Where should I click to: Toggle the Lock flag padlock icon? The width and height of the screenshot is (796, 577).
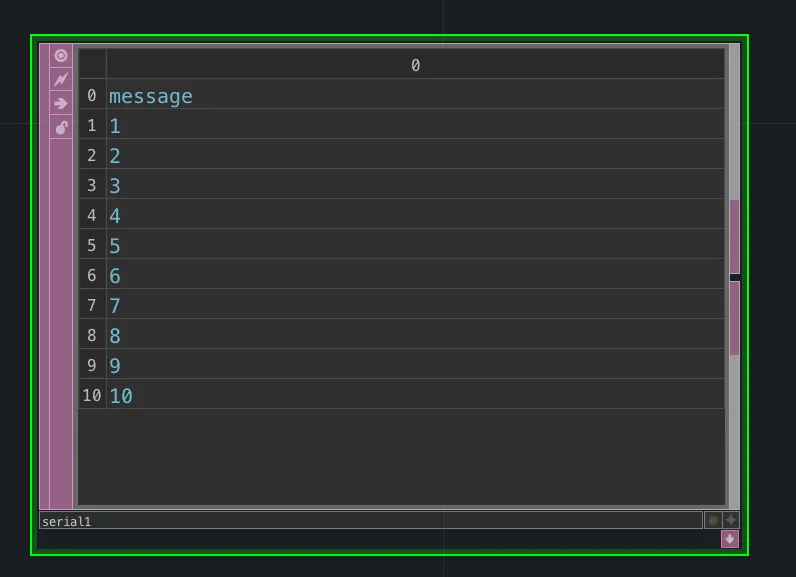(x=61, y=127)
